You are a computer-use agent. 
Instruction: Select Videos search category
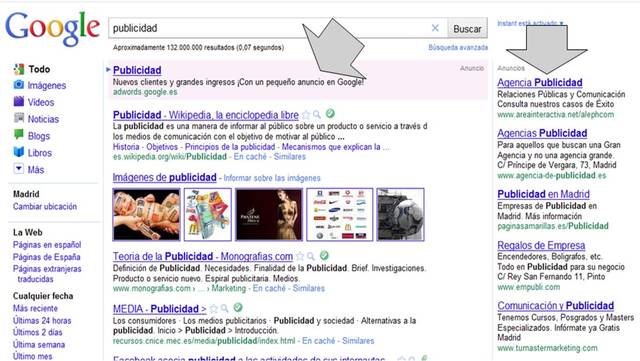[x=41, y=102]
